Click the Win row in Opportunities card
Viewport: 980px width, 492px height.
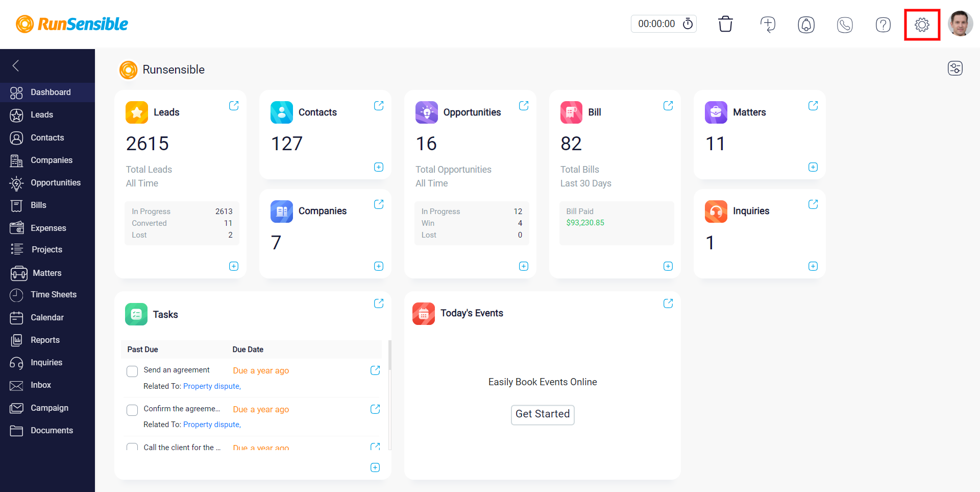(x=472, y=223)
